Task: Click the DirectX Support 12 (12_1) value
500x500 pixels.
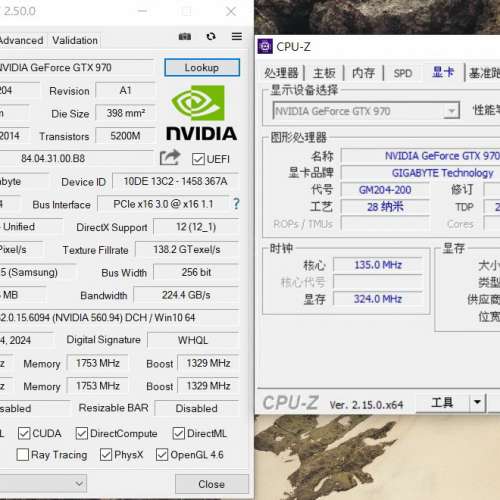Action: (x=196, y=227)
